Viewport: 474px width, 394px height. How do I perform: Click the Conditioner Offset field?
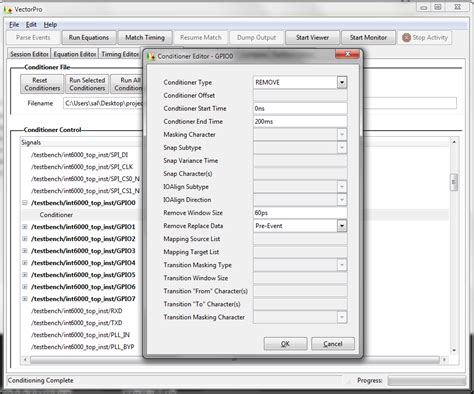[x=300, y=95]
